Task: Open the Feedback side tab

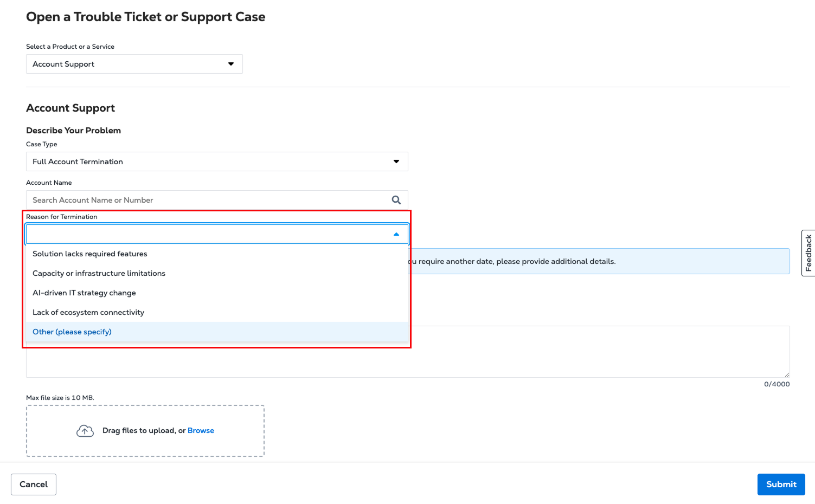Action: pyautogui.click(x=808, y=253)
